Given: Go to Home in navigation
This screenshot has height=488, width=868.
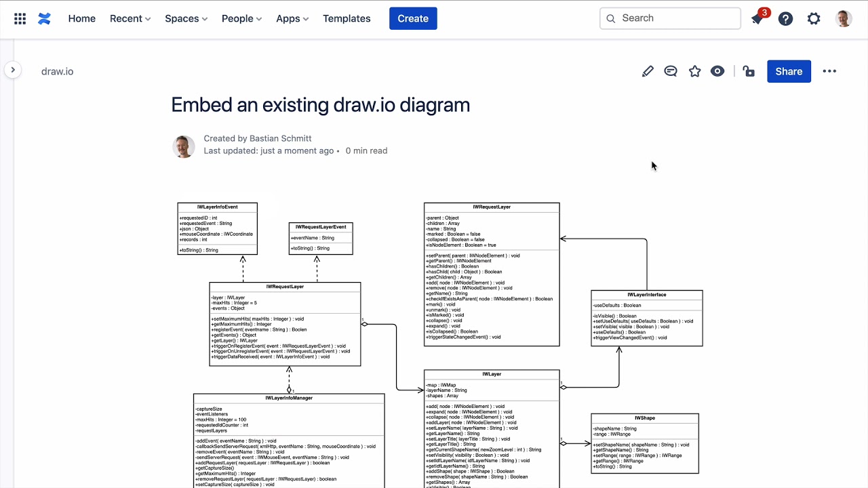Looking at the screenshot, I should point(81,19).
